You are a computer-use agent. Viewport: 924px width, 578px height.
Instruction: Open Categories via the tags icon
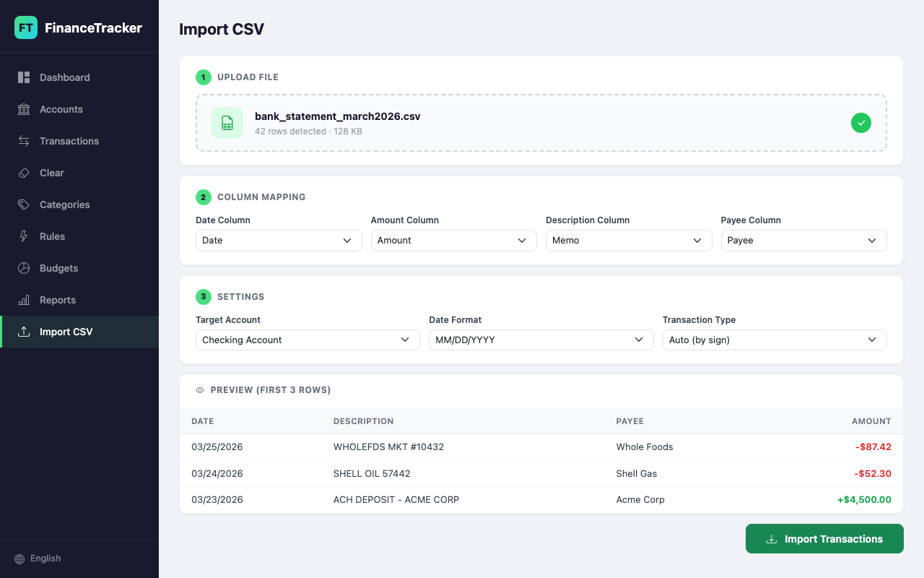tap(24, 204)
